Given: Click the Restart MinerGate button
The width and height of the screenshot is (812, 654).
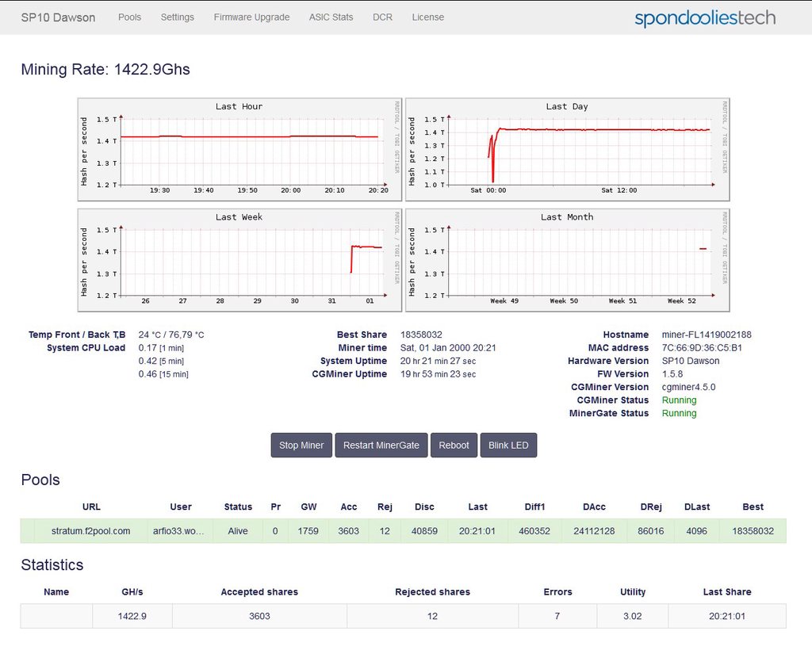Looking at the screenshot, I should click(381, 446).
